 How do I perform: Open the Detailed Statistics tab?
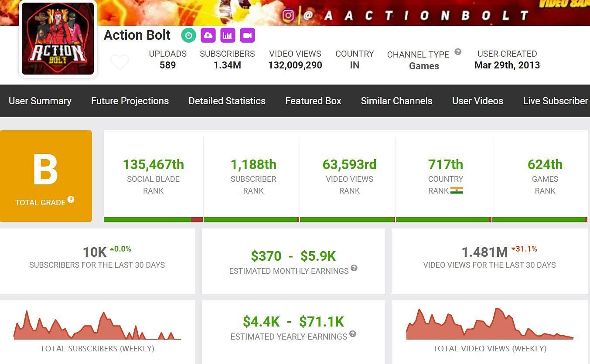[x=227, y=101]
